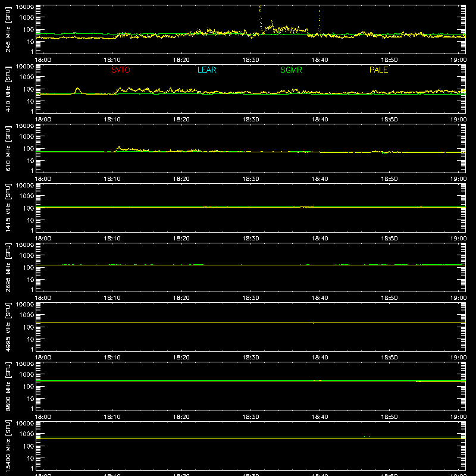The height and width of the screenshot is (476, 476).
Task: Click the cyan LEAR station label
Action: point(206,70)
